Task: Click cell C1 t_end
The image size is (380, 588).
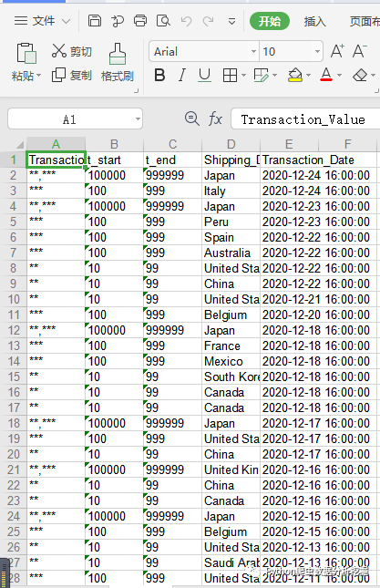Action: tap(173, 160)
